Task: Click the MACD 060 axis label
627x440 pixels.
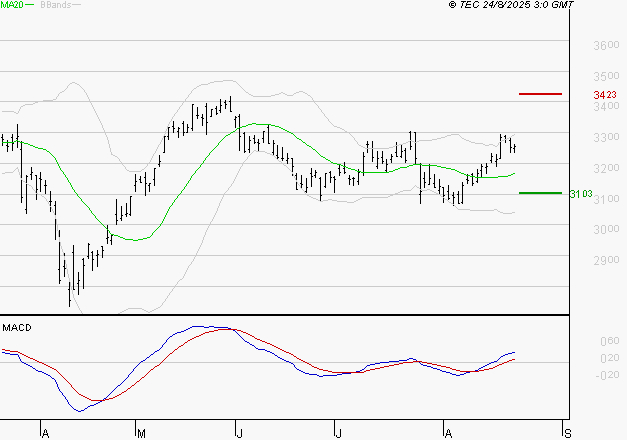Action: click(x=610, y=341)
